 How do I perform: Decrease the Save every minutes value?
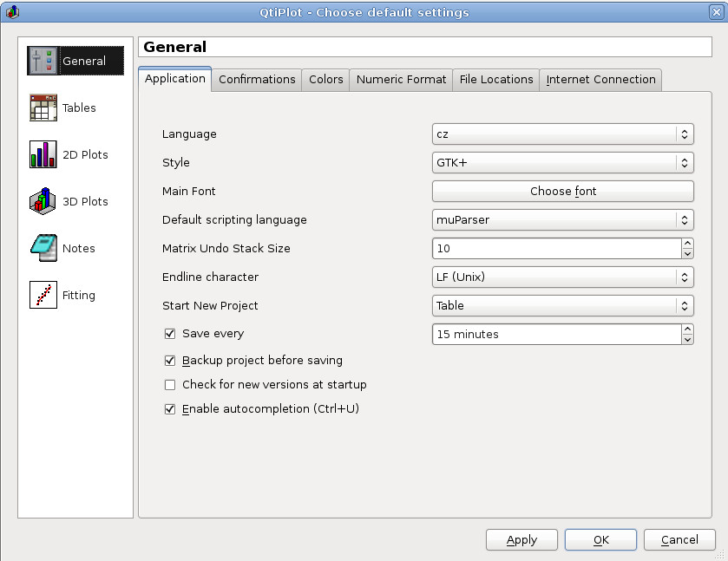pyautogui.click(x=687, y=340)
